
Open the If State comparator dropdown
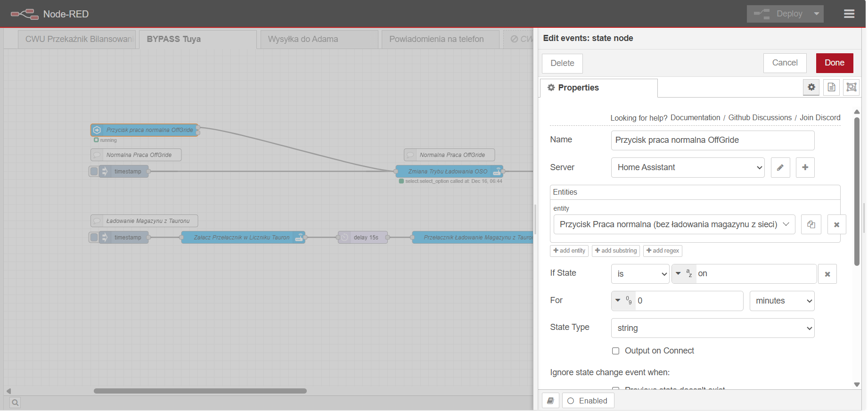pyautogui.click(x=640, y=274)
